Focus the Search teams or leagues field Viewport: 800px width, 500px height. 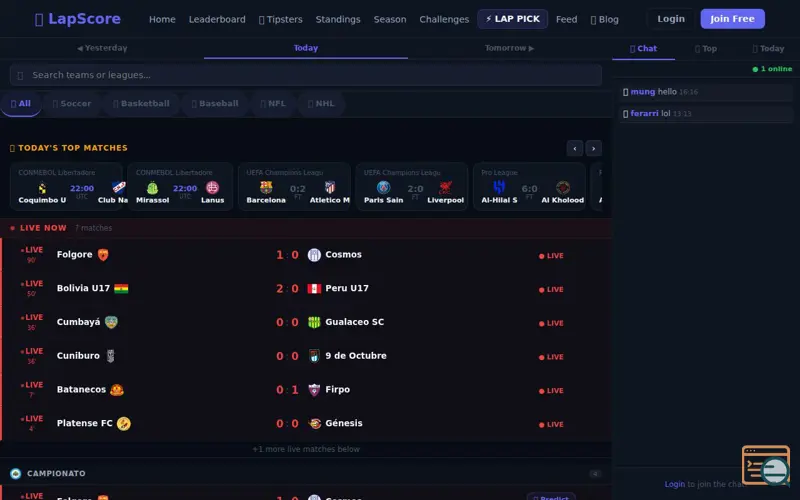pyautogui.click(x=306, y=75)
